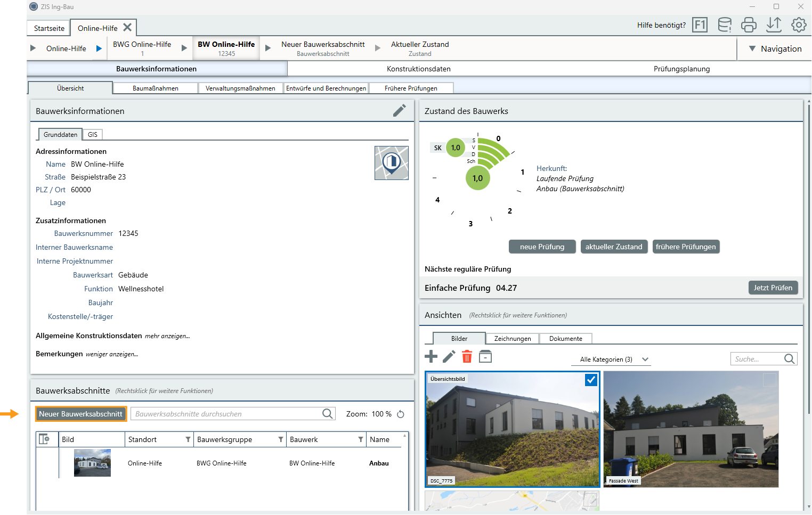Click the Bild column header

(92, 439)
